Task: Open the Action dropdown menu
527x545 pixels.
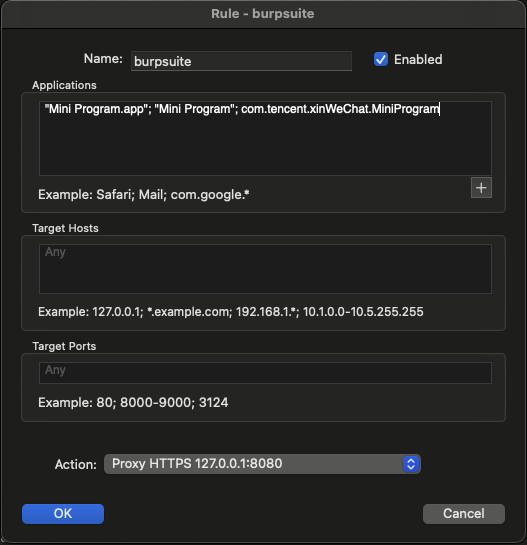Action: [262, 464]
